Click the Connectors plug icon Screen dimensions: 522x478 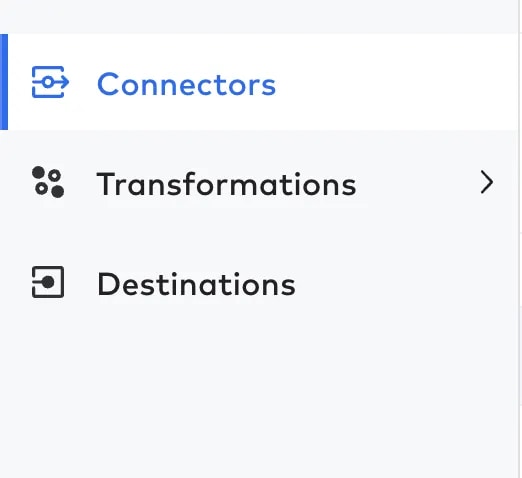[50, 82]
